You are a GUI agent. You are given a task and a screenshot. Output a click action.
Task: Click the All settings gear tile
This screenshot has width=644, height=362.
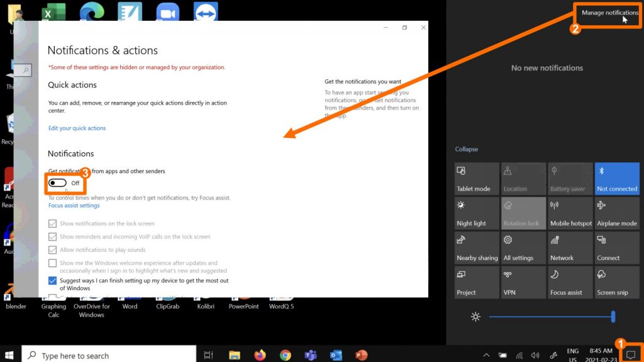click(523, 248)
